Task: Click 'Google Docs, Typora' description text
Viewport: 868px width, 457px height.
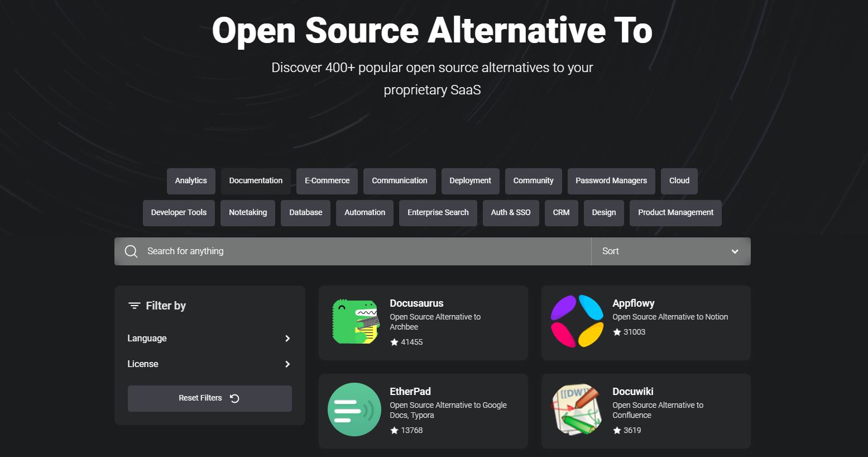Action: [x=448, y=410]
